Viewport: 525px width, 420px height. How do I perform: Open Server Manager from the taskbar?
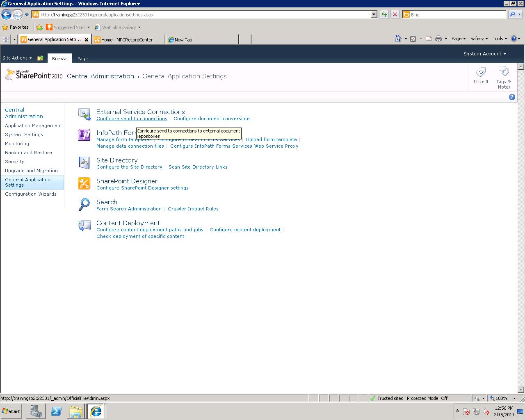point(35,411)
